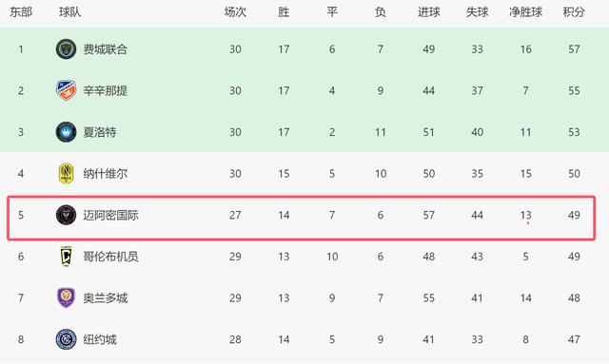This screenshot has height=364, width=609.
Task: Click the Columbus Crew team logo
Action: tap(66, 257)
